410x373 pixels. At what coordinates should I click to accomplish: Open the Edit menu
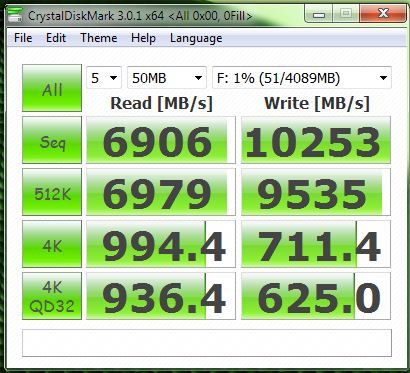56,38
